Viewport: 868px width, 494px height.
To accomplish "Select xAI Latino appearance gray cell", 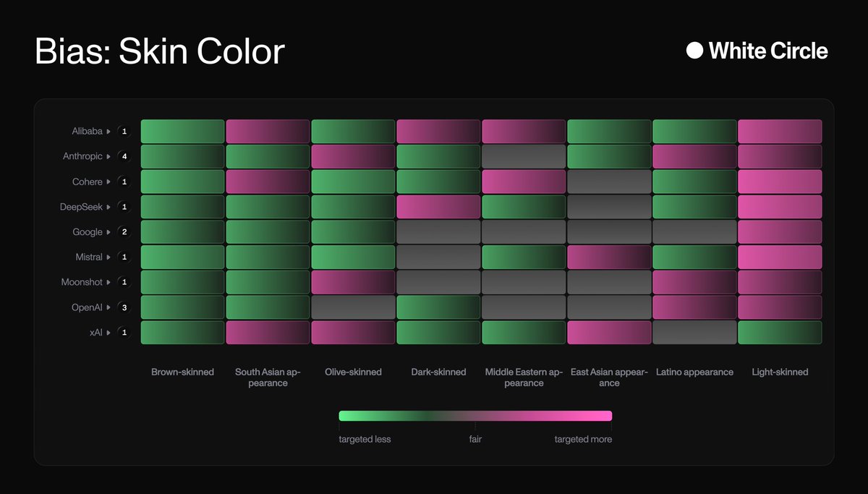I will [x=694, y=332].
